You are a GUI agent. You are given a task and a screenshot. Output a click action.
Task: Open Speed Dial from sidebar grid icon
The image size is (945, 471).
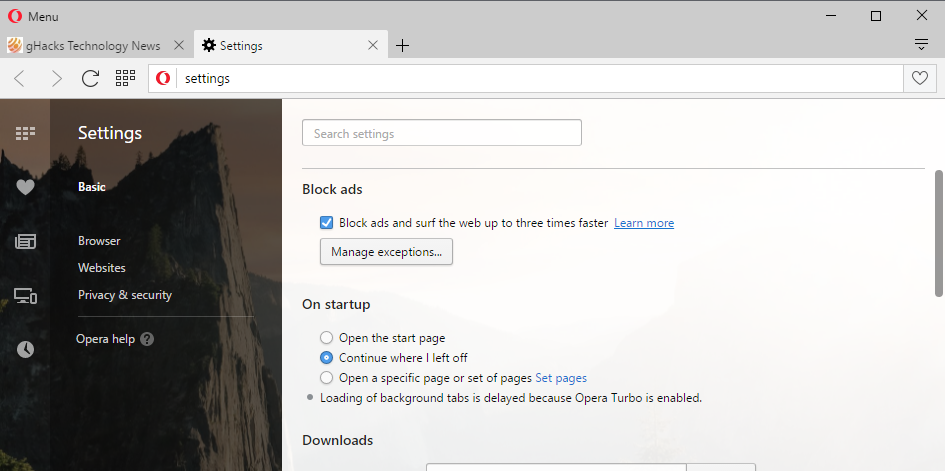(25, 133)
